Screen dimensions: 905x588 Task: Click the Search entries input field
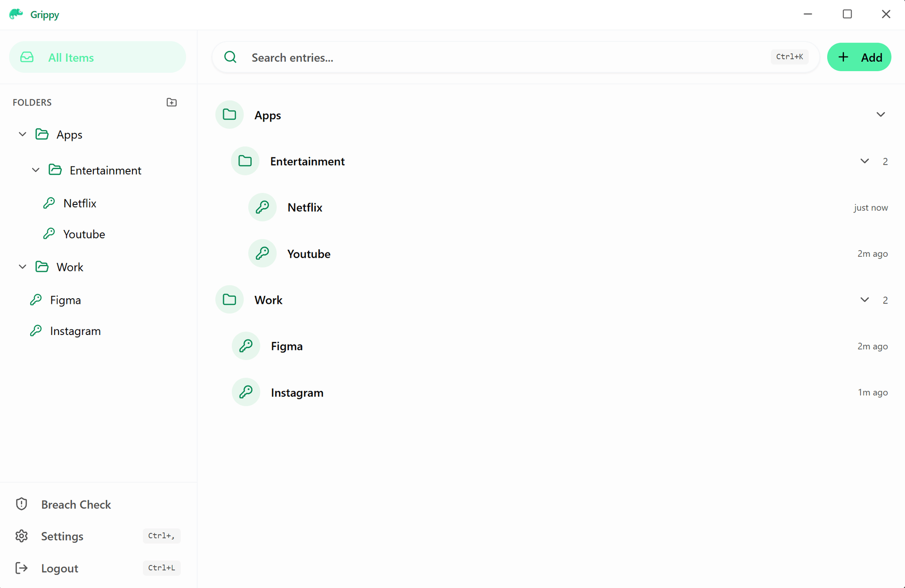tap(424, 57)
